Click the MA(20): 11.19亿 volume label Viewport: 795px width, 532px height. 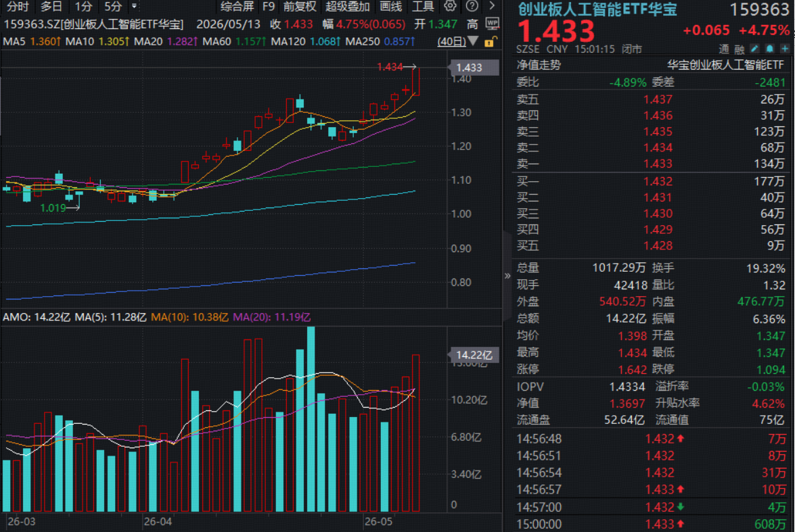pyautogui.click(x=272, y=317)
